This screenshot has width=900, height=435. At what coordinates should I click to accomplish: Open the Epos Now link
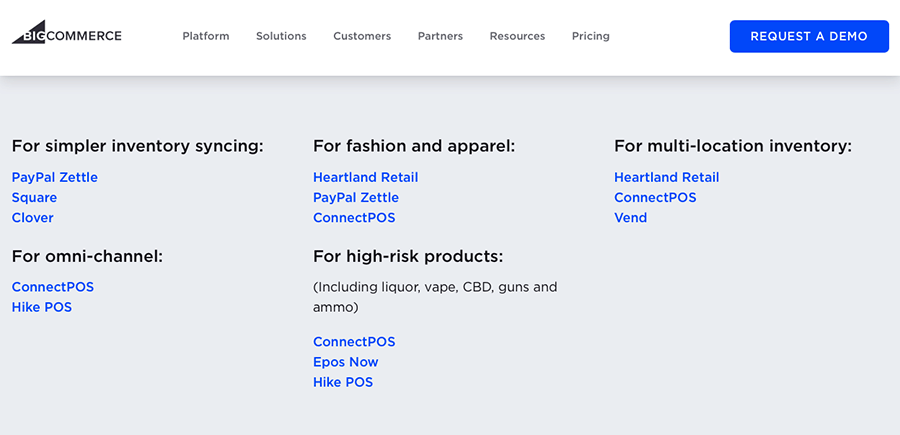coord(346,362)
